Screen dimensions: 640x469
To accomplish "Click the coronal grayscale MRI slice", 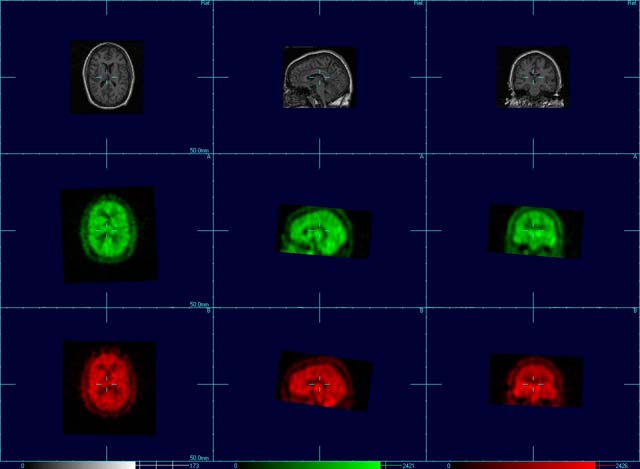I will pyautogui.click(x=532, y=77).
